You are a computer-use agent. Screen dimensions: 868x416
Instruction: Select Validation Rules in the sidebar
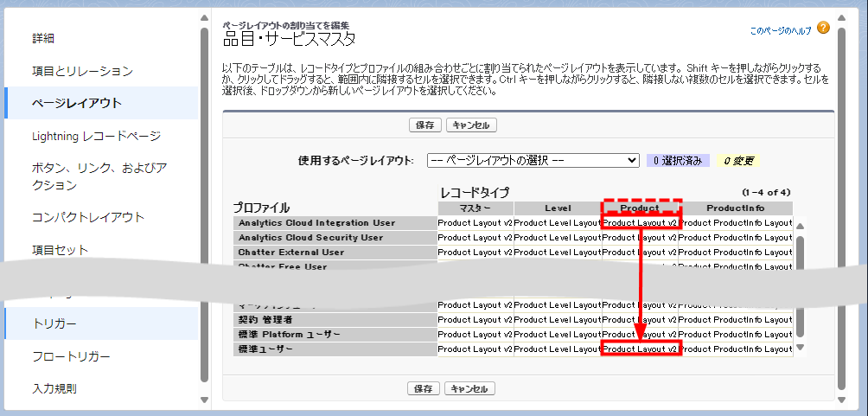coord(54,388)
